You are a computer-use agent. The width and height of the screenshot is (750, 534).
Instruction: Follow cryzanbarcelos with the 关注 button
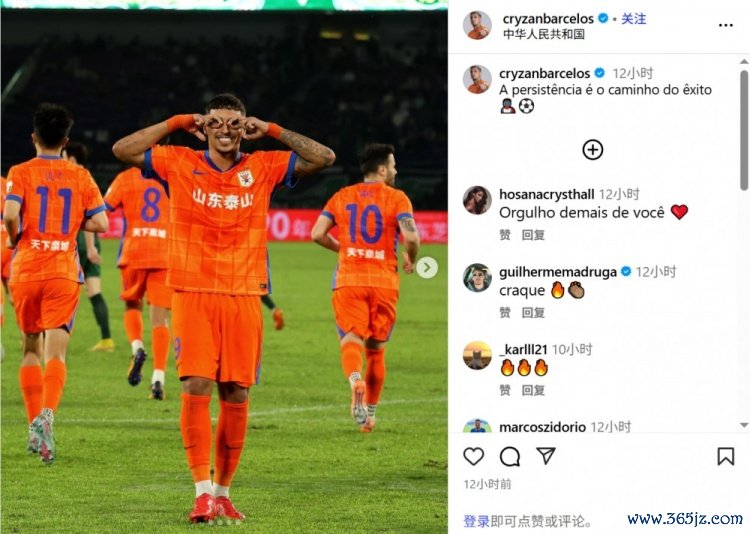[x=633, y=19]
